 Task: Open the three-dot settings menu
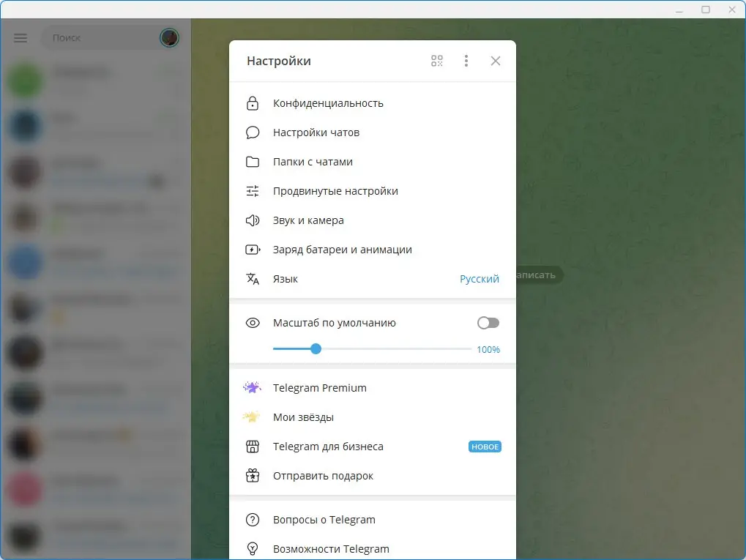(466, 61)
